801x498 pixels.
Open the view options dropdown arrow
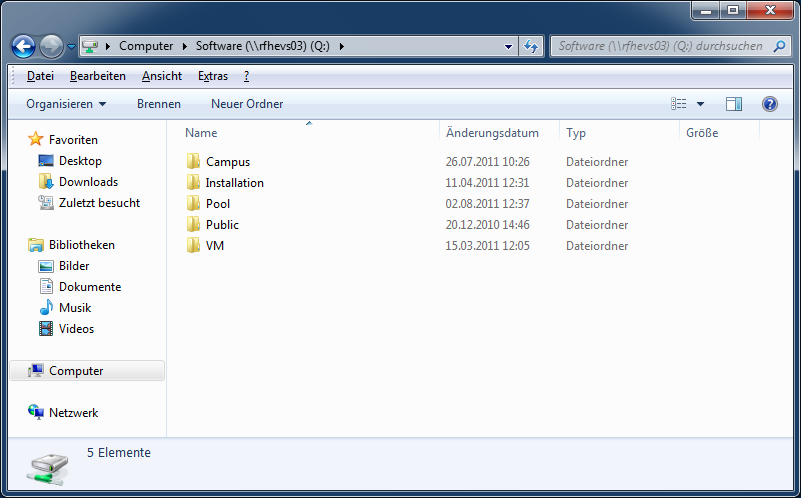[700, 104]
